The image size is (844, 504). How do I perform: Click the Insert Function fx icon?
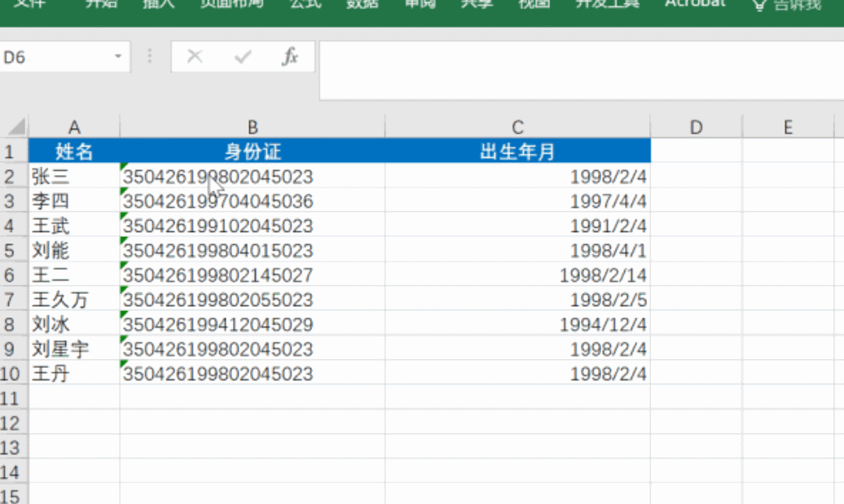290,56
